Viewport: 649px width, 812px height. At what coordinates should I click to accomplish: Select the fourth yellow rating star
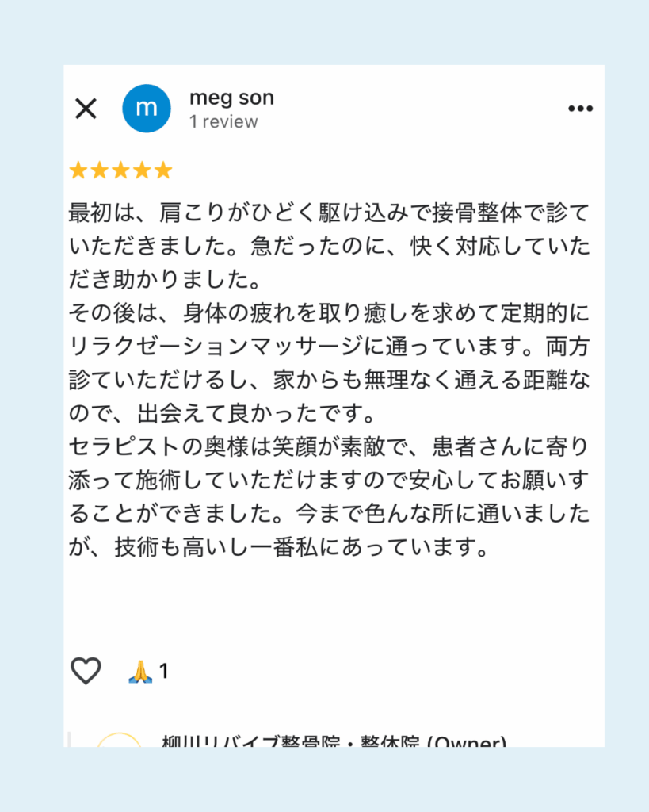[x=143, y=170]
